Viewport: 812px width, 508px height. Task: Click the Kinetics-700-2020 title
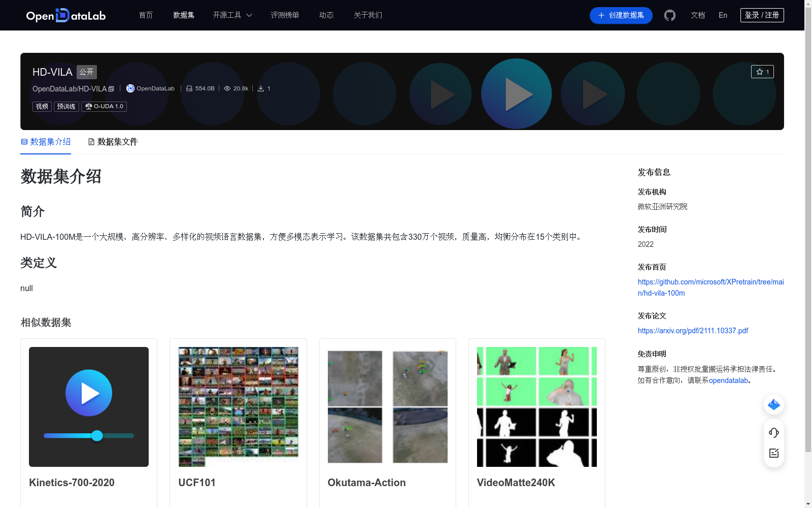72,483
